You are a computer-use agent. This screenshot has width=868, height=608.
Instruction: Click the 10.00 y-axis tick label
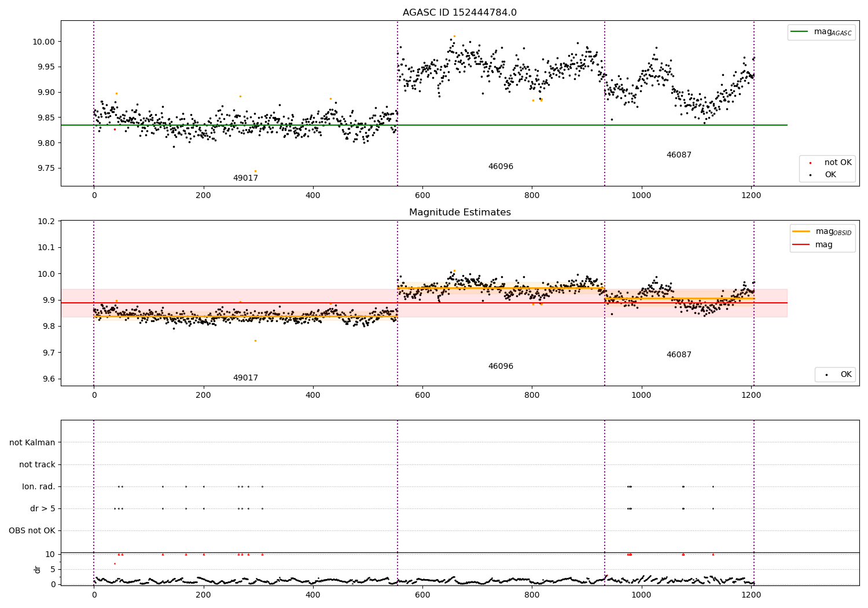coord(43,42)
